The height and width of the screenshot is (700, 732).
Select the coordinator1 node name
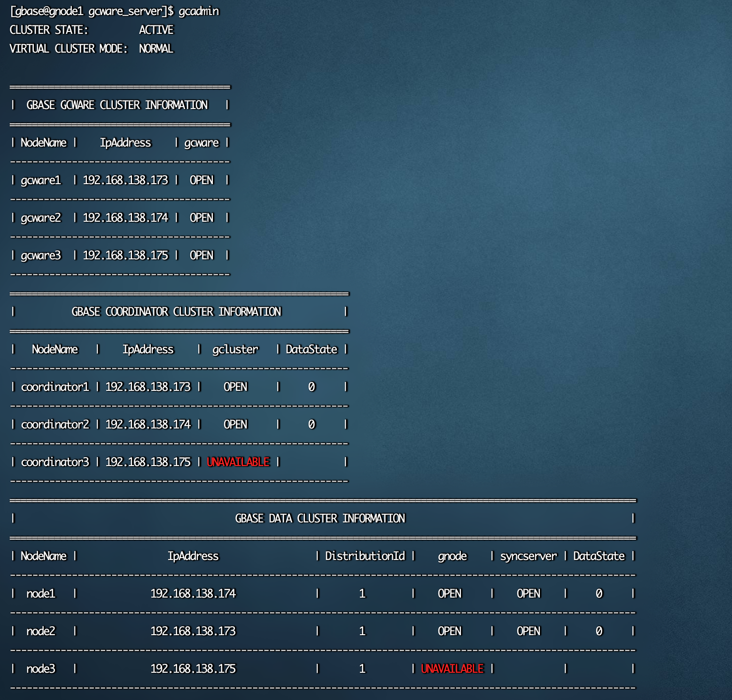(55, 387)
